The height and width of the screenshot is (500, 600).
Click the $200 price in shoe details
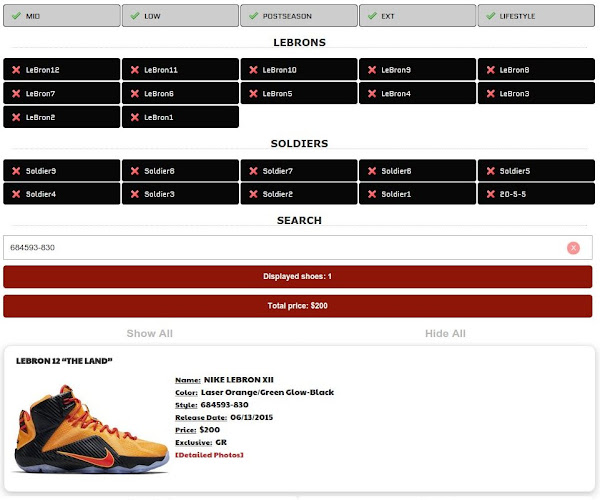[x=209, y=430]
